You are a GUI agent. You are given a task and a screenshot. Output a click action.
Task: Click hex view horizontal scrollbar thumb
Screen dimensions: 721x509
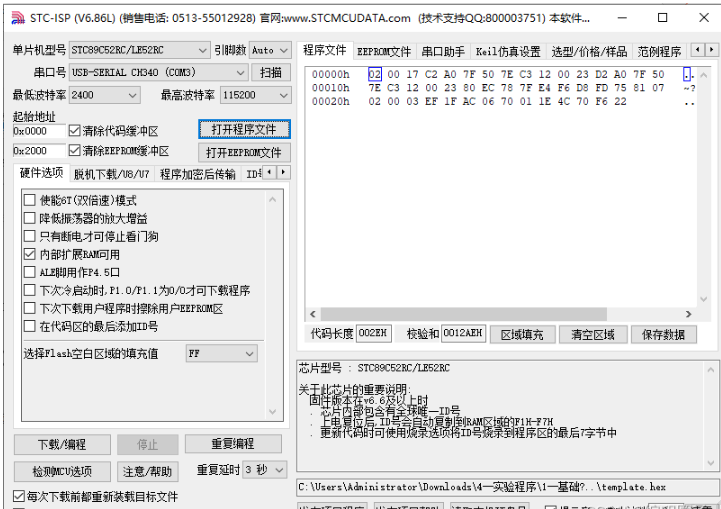464,314
